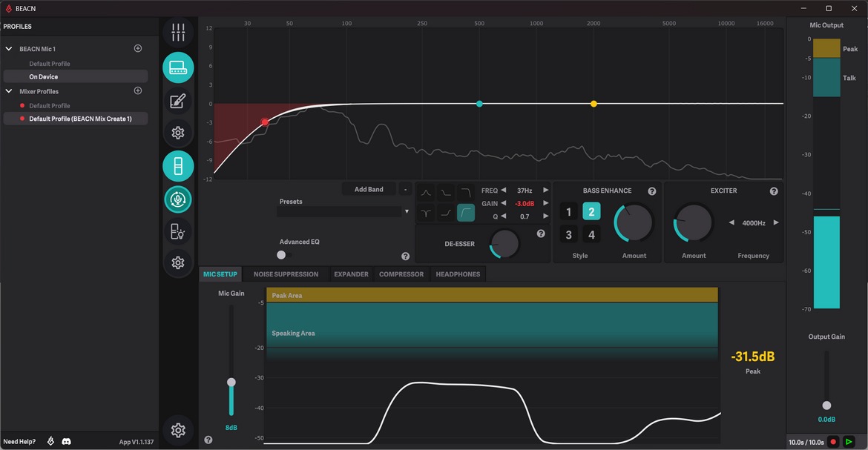Viewport: 868px width, 450px height.
Task: Open app settings gear at sidebar bottom
Action: coord(178,430)
